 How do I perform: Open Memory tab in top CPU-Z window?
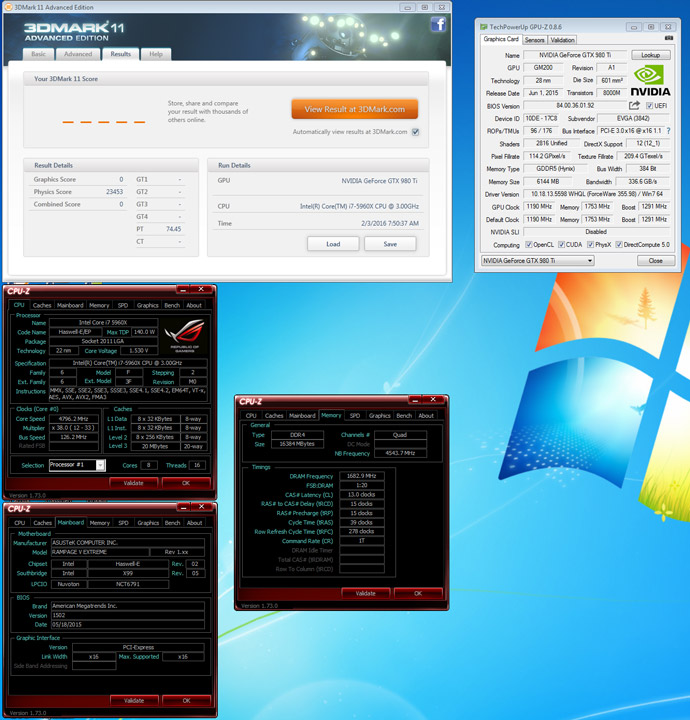click(x=99, y=305)
